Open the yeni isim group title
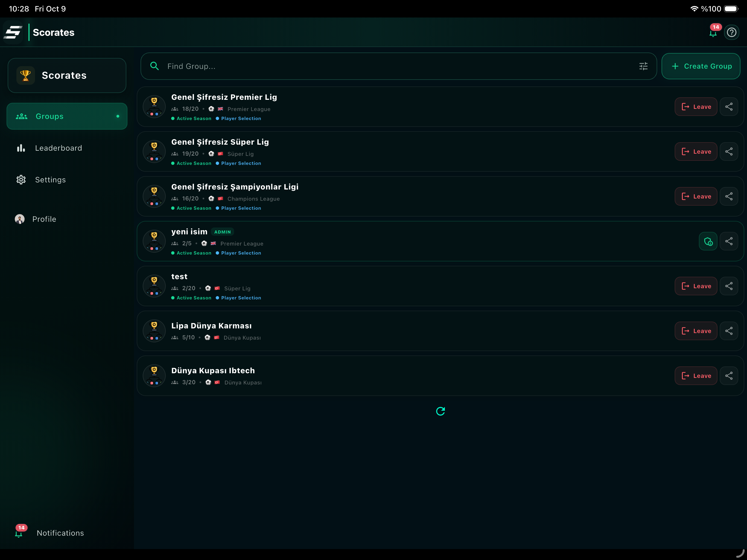The height and width of the screenshot is (560, 747). 189,232
